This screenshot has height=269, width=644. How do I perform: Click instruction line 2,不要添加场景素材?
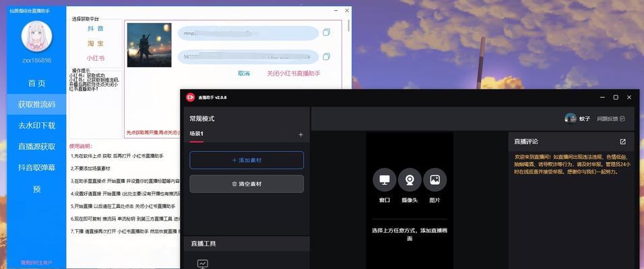click(x=90, y=169)
